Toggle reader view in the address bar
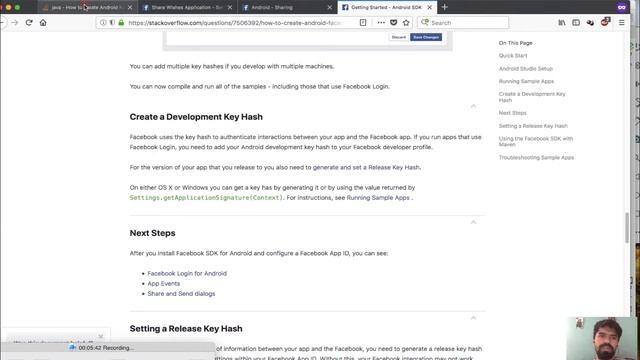The image size is (640, 360). [x=363, y=22]
